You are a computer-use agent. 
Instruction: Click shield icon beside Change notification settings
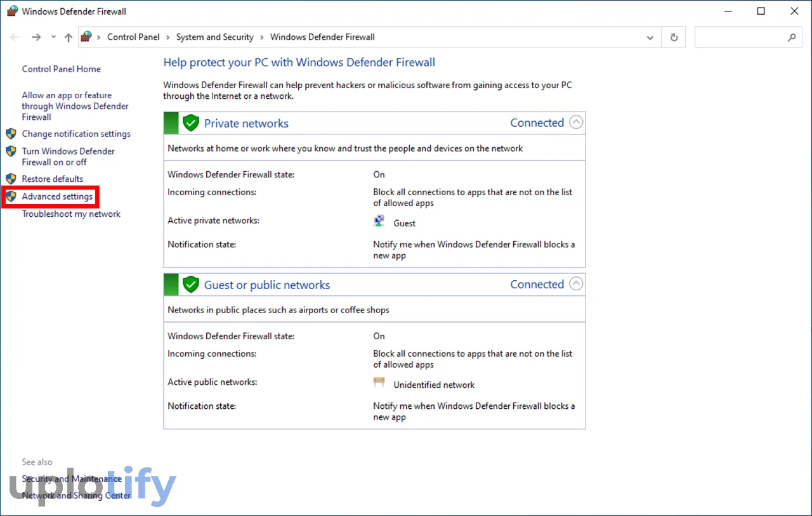click(x=11, y=134)
